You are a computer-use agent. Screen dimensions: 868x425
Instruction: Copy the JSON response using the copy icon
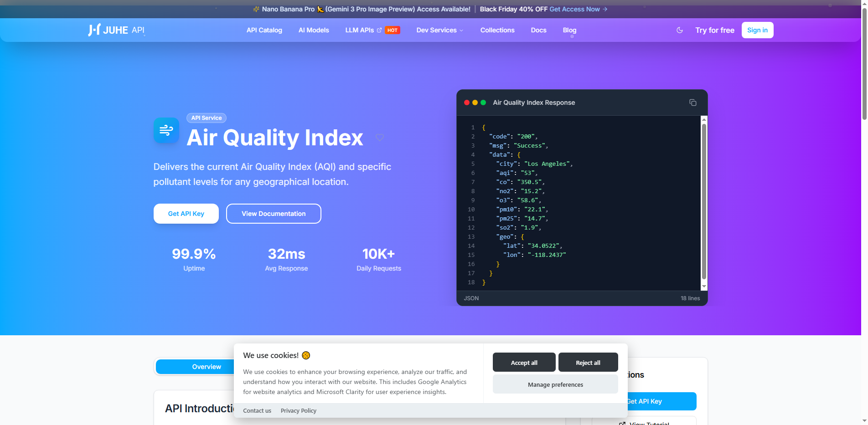693,102
